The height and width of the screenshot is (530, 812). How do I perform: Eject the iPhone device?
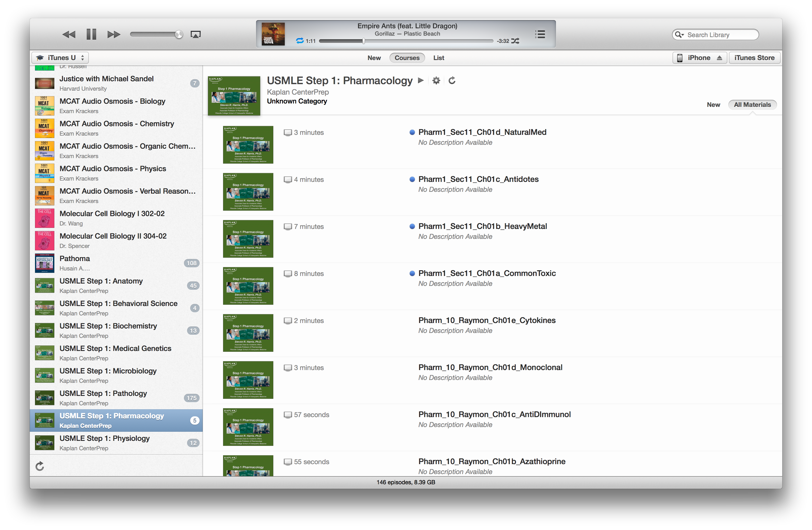click(719, 58)
